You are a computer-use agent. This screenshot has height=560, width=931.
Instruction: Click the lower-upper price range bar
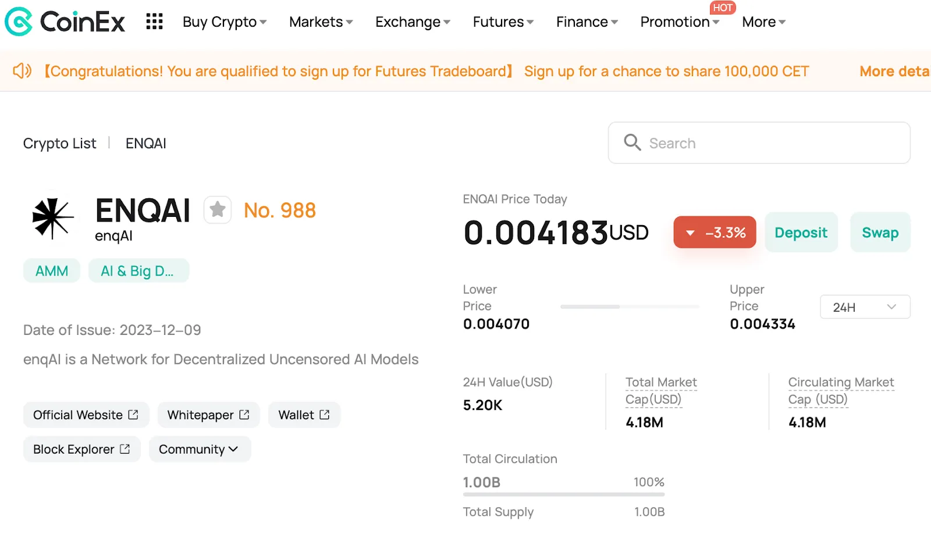(x=630, y=306)
